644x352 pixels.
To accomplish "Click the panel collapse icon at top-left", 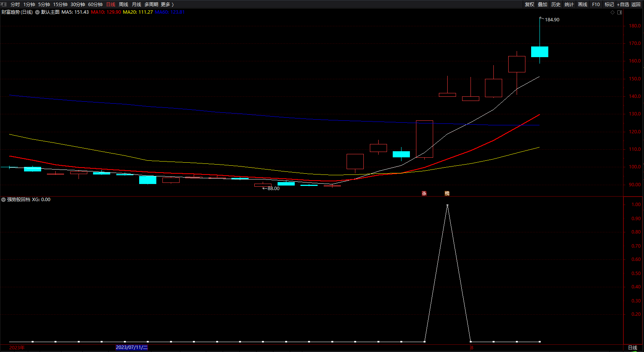I will point(4,4).
